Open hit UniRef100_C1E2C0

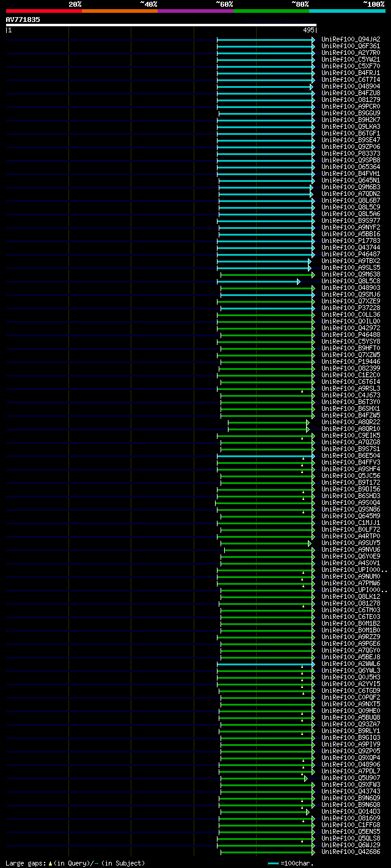(x=351, y=375)
